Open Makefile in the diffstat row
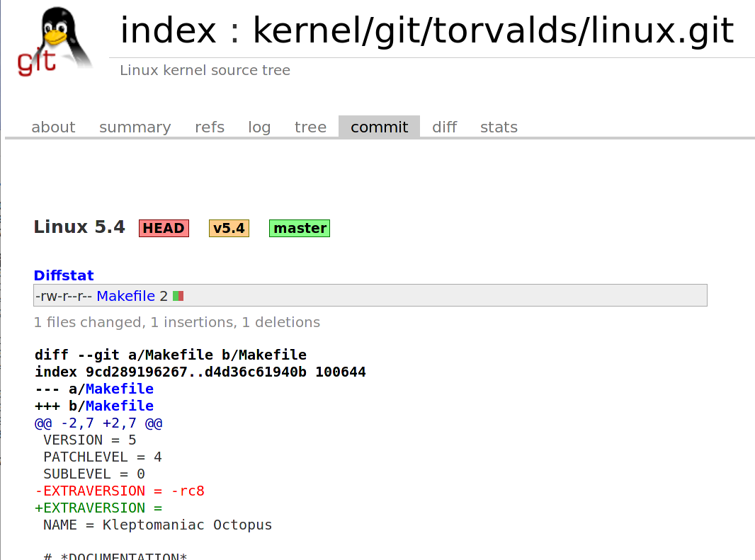 tap(125, 296)
